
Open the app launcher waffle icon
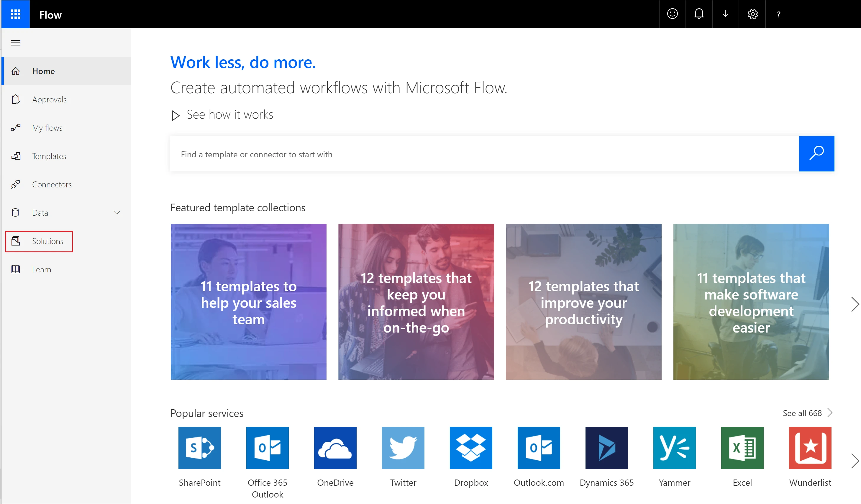15,14
